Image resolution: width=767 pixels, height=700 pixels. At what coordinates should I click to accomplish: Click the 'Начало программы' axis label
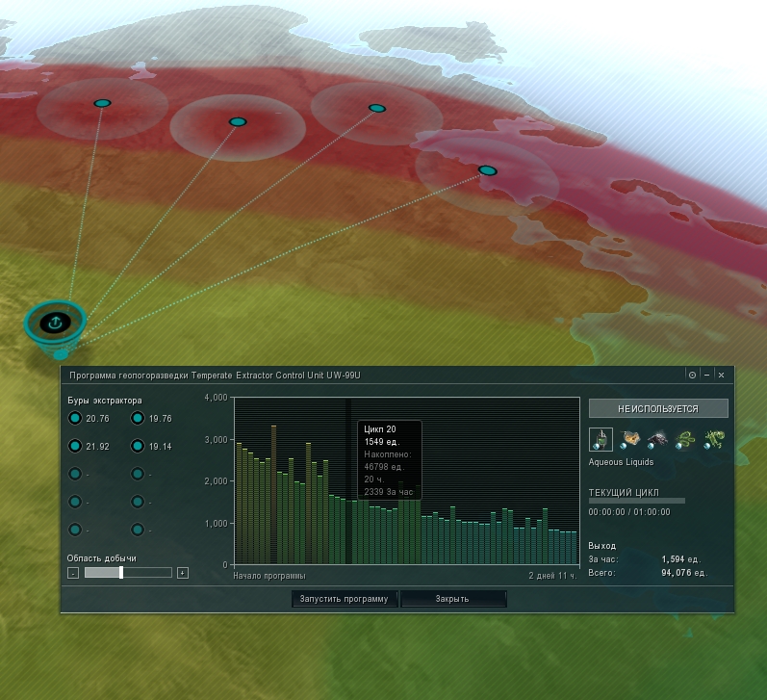tap(269, 576)
